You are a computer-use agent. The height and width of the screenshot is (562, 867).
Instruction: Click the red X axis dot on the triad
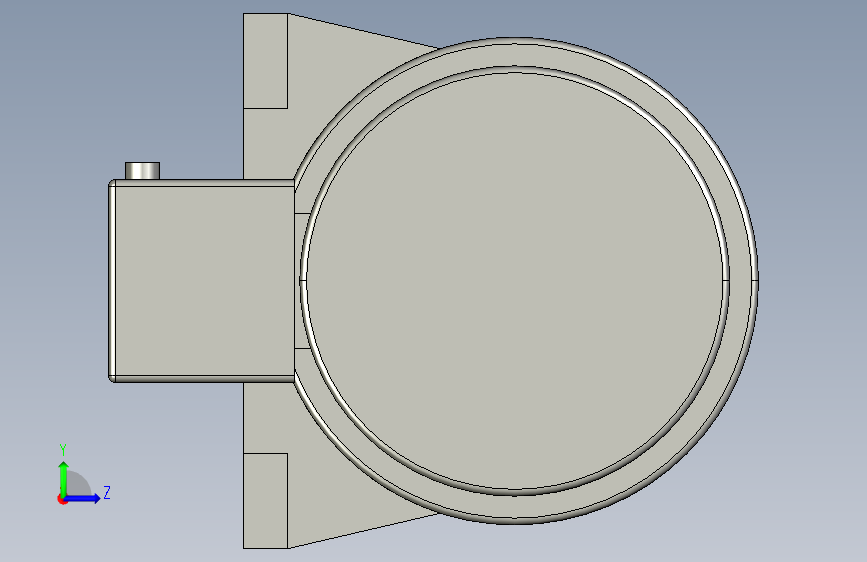(x=62, y=499)
